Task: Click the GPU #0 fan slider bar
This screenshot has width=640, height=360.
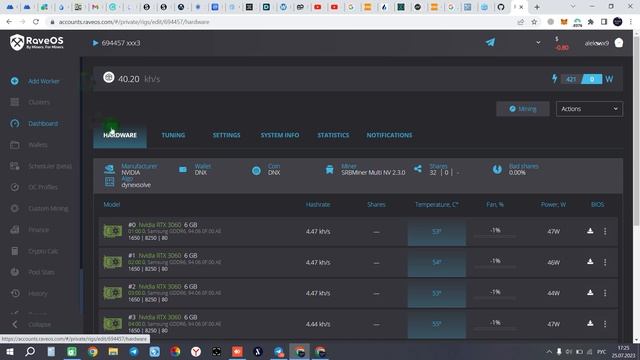Action: (x=495, y=236)
